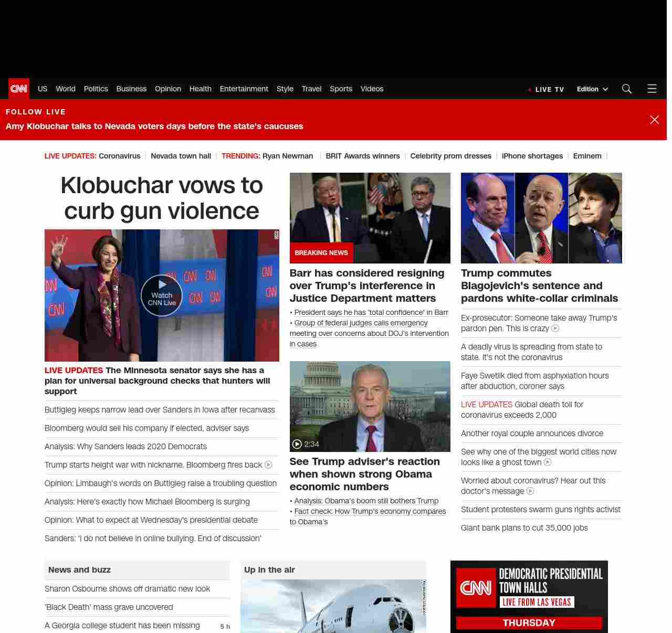The height and width of the screenshot is (633, 672).
Task: Click play icon after pardon pen headline
Action: click(x=555, y=329)
